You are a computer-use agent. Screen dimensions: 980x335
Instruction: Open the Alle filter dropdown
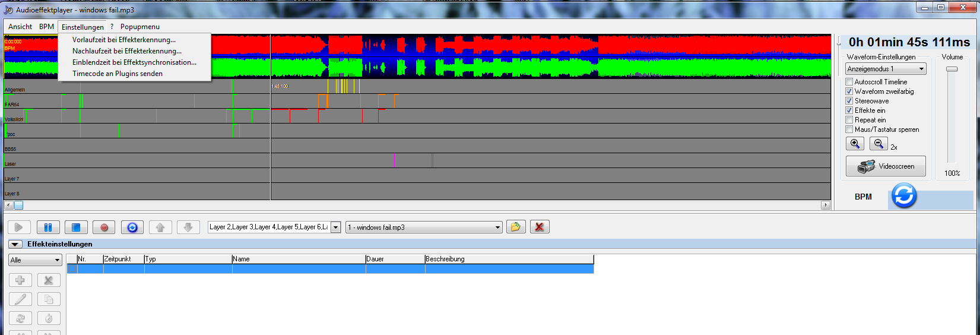point(35,260)
